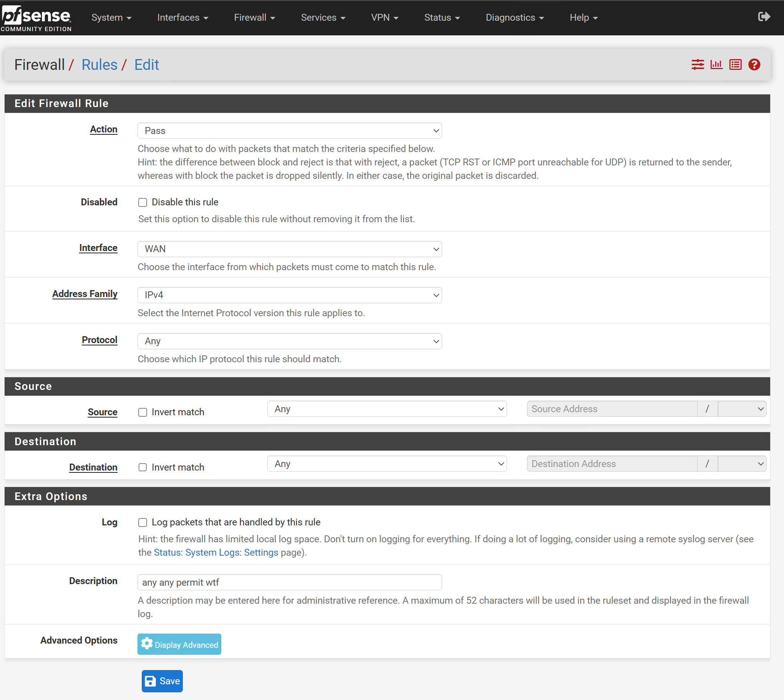Open the Services menu
The width and height of the screenshot is (784, 700).
point(323,18)
